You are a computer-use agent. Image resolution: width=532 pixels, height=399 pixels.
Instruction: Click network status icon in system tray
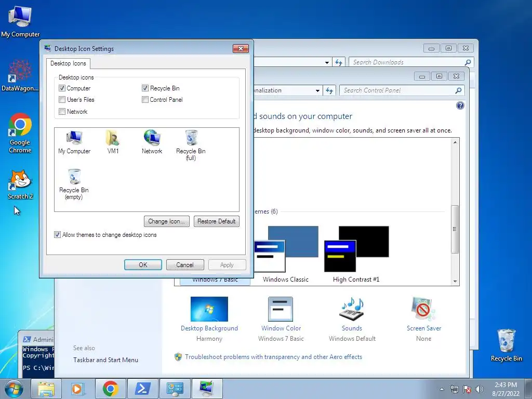(454, 389)
